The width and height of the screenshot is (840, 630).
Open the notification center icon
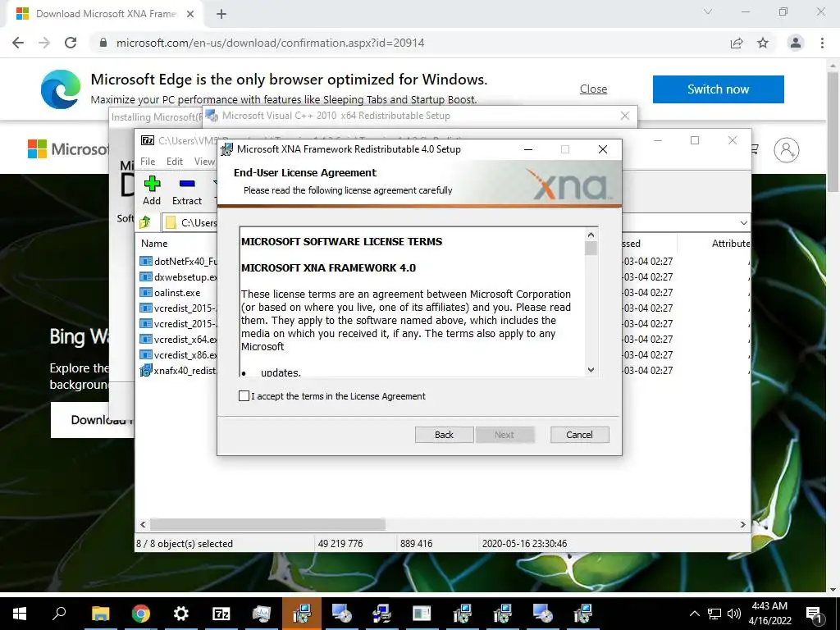tap(815, 614)
